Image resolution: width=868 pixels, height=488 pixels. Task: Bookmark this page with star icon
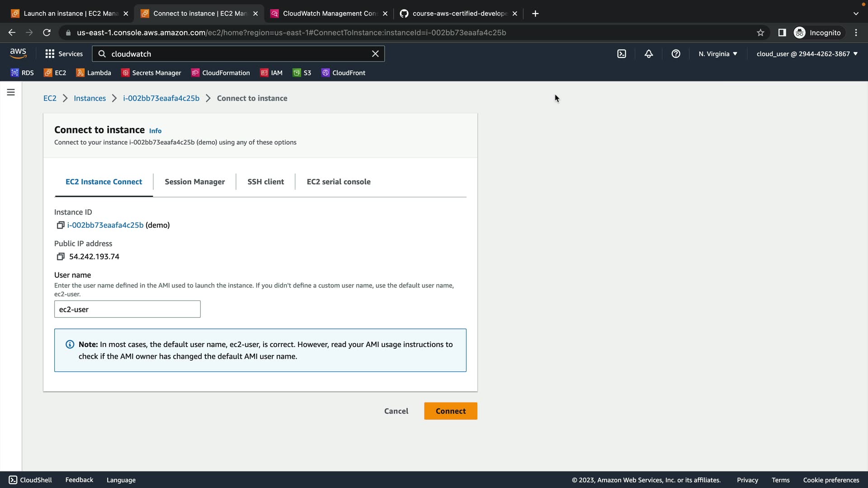point(760,33)
